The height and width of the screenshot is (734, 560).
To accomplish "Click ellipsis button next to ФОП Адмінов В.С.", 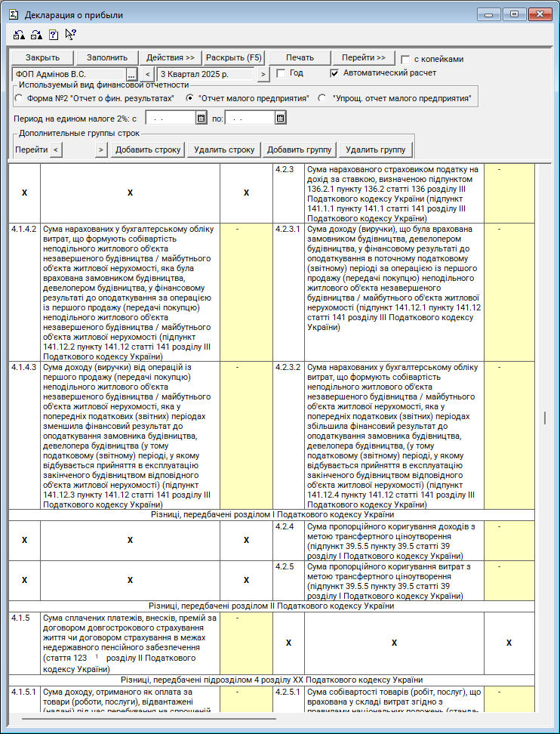I will pyautogui.click(x=131, y=74).
